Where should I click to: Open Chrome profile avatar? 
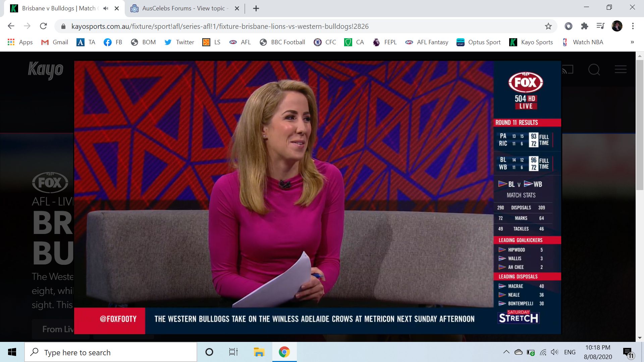(617, 26)
